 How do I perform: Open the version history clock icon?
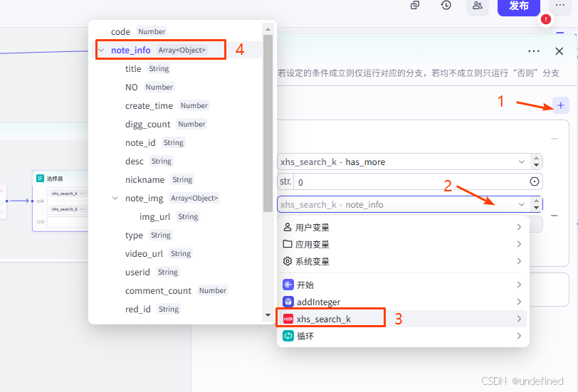[446, 5]
